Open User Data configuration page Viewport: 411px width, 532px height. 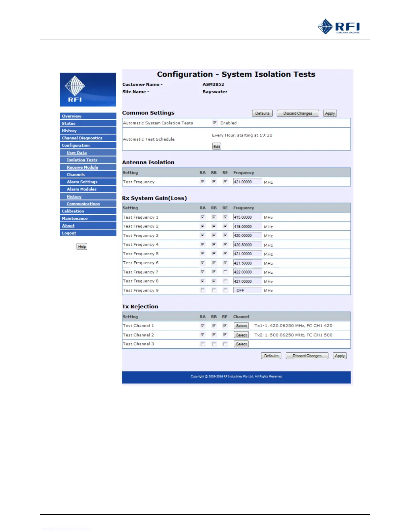pos(77,153)
